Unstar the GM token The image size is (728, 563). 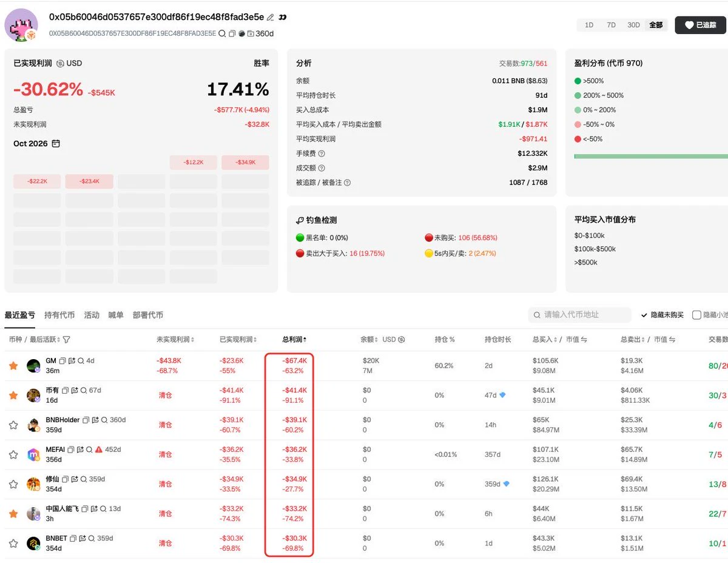pos(13,366)
